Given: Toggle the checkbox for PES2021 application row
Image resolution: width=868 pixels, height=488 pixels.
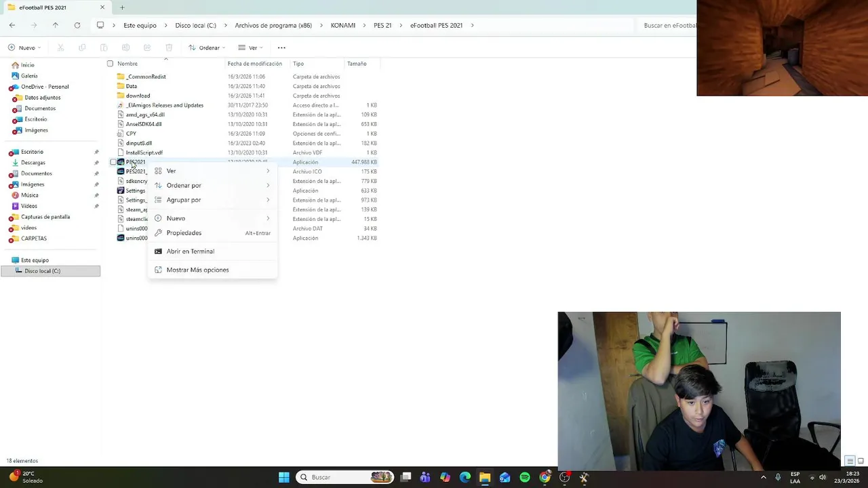Looking at the screenshot, I should (x=113, y=162).
